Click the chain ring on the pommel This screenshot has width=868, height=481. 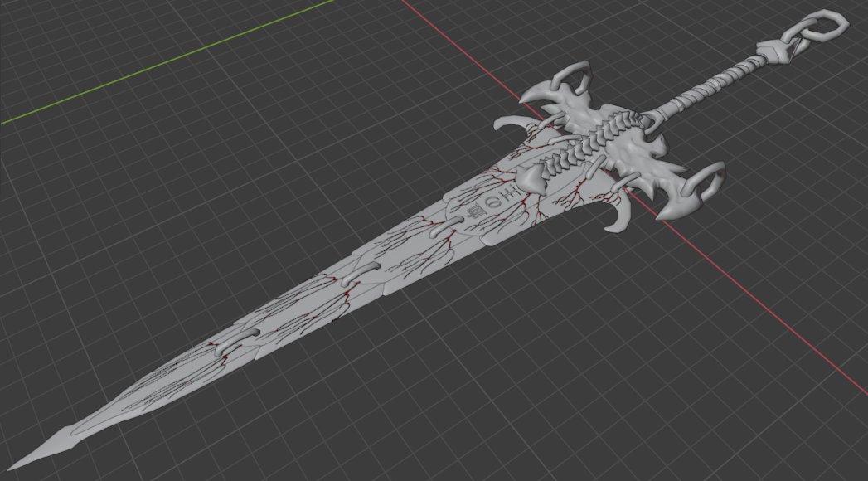(x=818, y=29)
